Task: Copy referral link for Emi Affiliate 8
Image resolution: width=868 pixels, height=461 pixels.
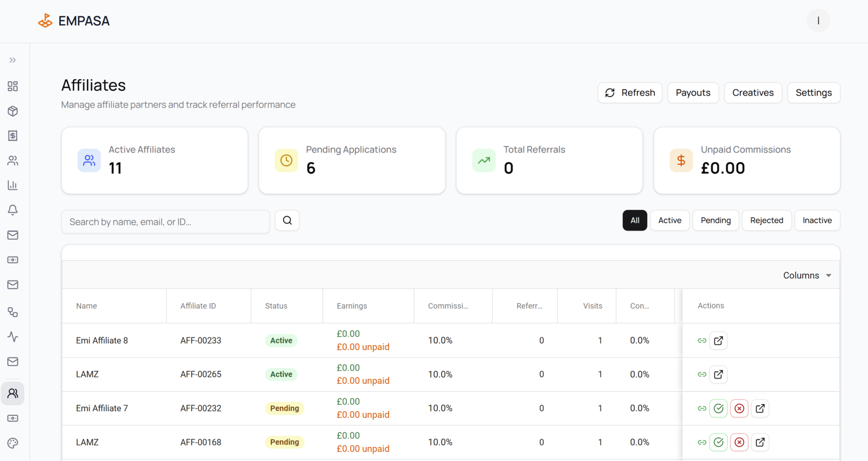Action: (702, 341)
